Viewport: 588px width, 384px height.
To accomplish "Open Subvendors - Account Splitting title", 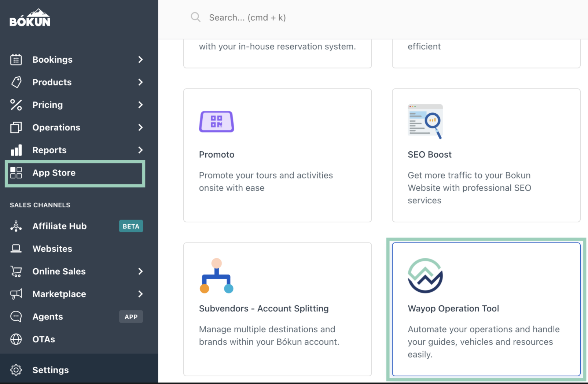I will (x=264, y=309).
